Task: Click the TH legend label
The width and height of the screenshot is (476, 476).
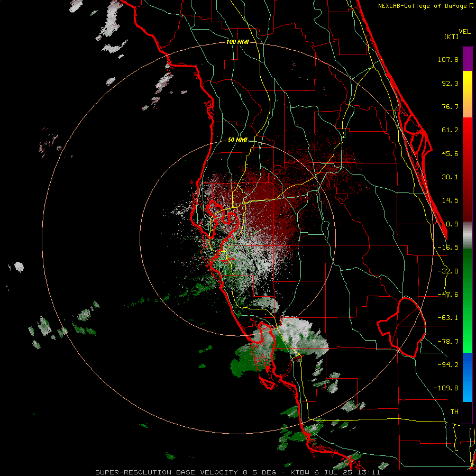Action: 454,411
